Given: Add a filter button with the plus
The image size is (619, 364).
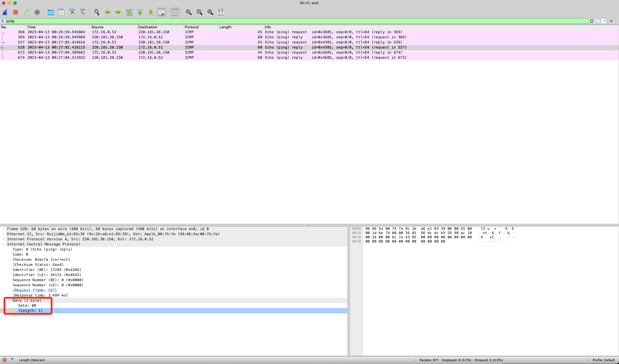Looking at the screenshot, I should 612,21.
